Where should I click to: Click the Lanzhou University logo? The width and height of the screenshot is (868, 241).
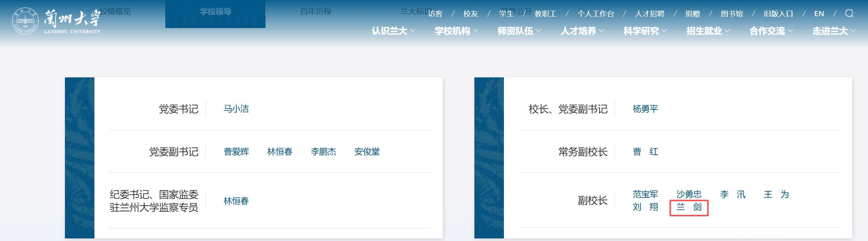[56, 21]
